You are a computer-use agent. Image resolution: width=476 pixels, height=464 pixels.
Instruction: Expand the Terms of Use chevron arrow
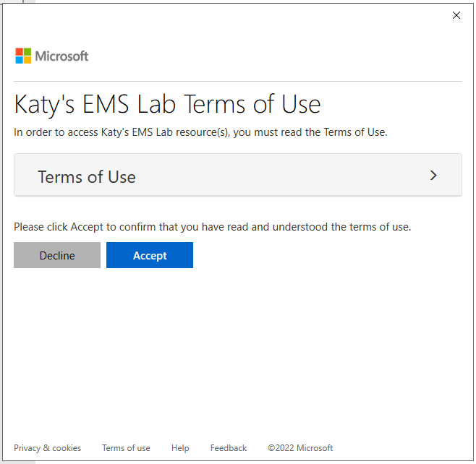coord(433,175)
